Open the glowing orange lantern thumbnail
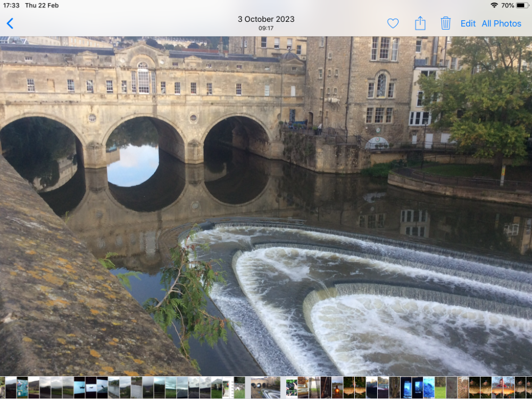The width and height of the screenshot is (532, 399). coord(337,387)
